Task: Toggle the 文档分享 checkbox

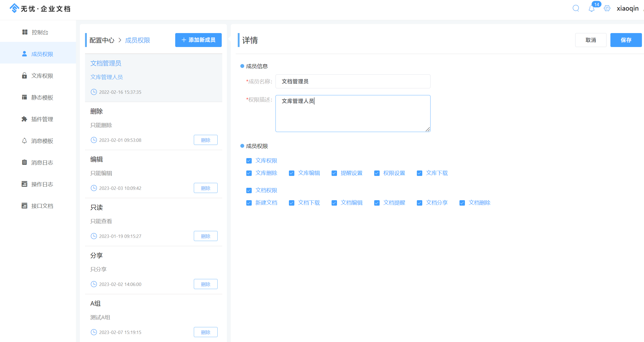Action: pos(419,203)
